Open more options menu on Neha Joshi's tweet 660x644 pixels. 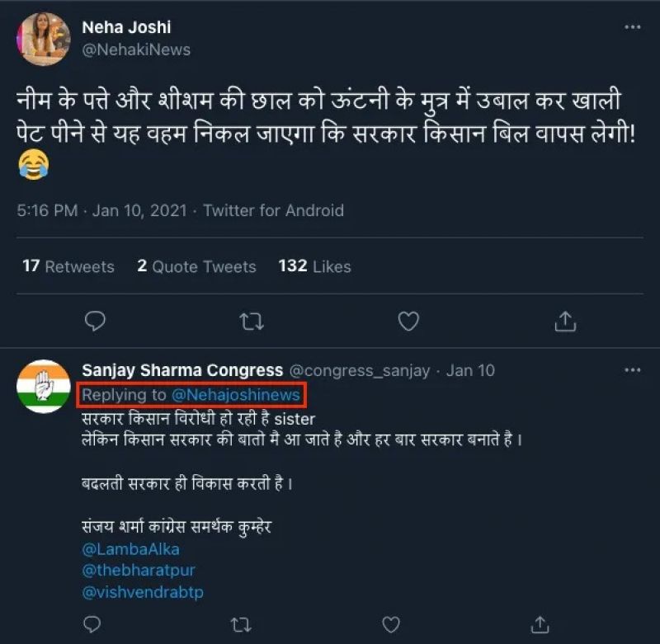click(x=632, y=27)
